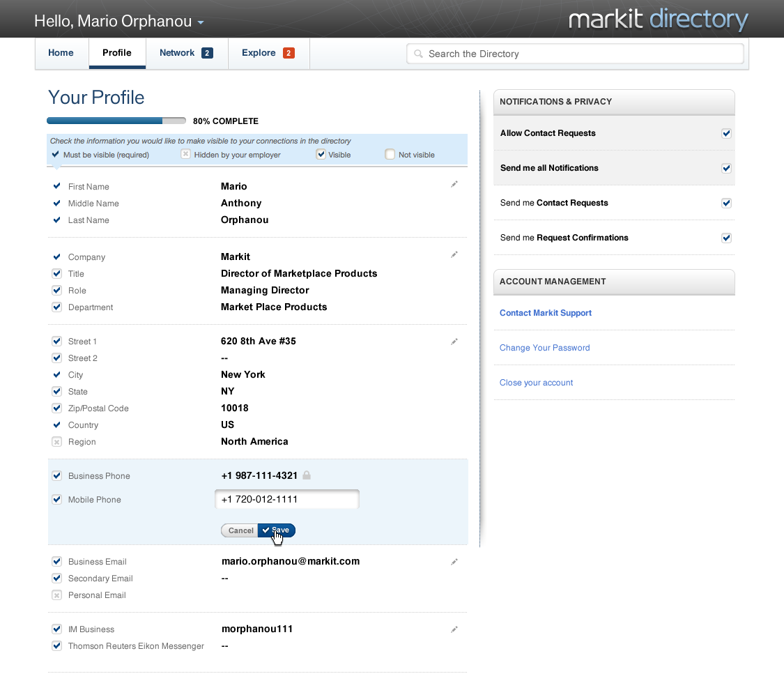This screenshot has width=784, height=697.
Task: Click the IM Business edit pencil icon
Action: (x=454, y=629)
